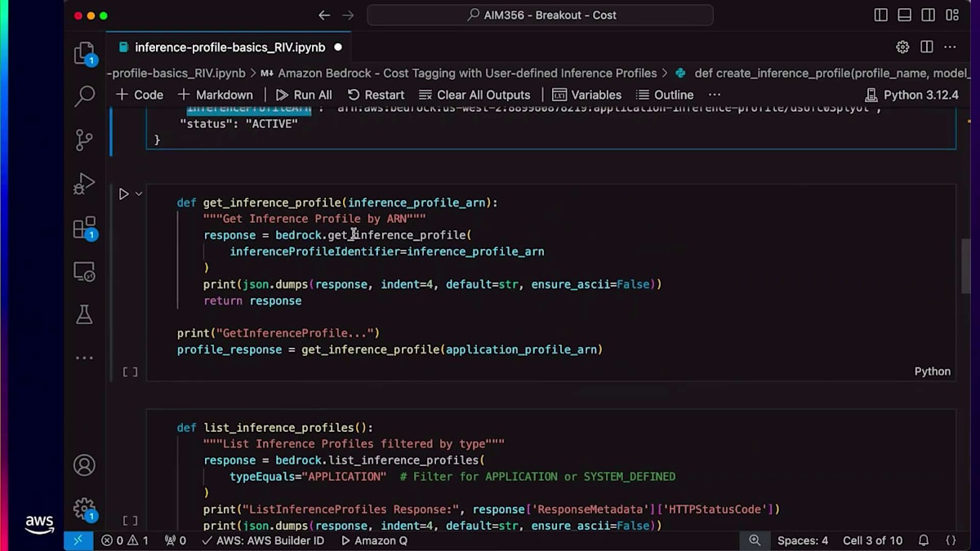Image resolution: width=980 pixels, height=551 pixels.
Task: Open the Accounts menu
Action: coord(85,465)
